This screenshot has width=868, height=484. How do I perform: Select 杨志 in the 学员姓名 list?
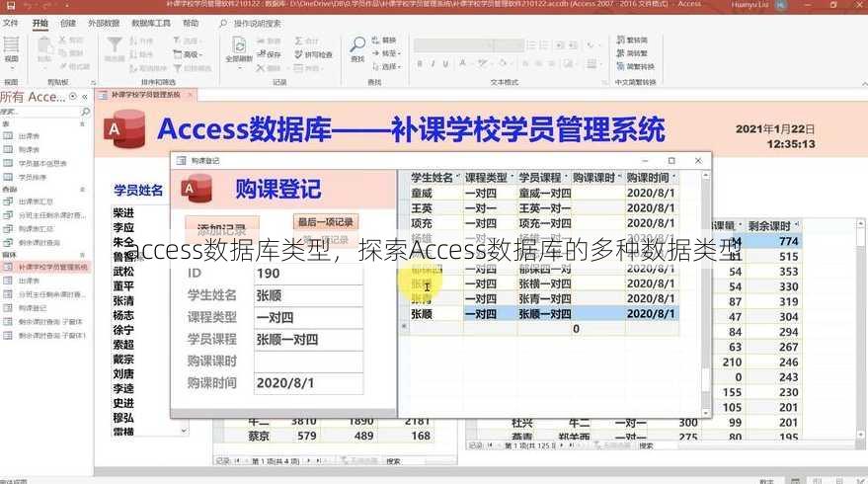[123, 315]
